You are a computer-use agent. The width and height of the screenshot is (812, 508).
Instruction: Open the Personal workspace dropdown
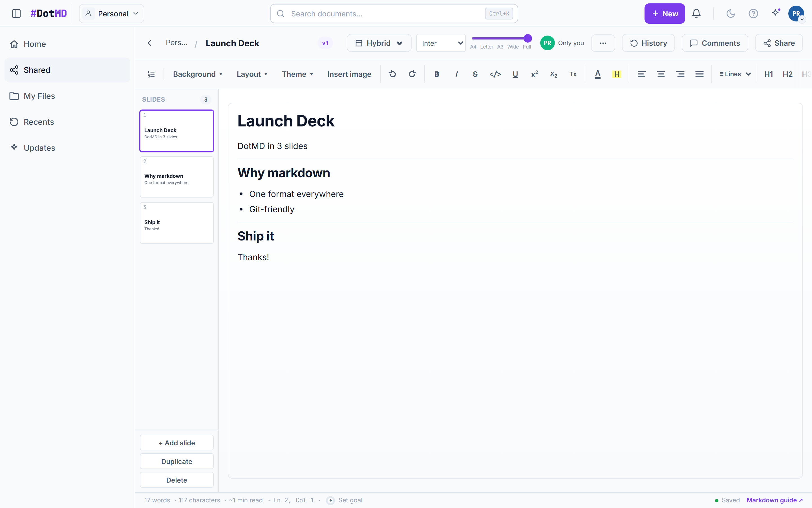point(111,14)
